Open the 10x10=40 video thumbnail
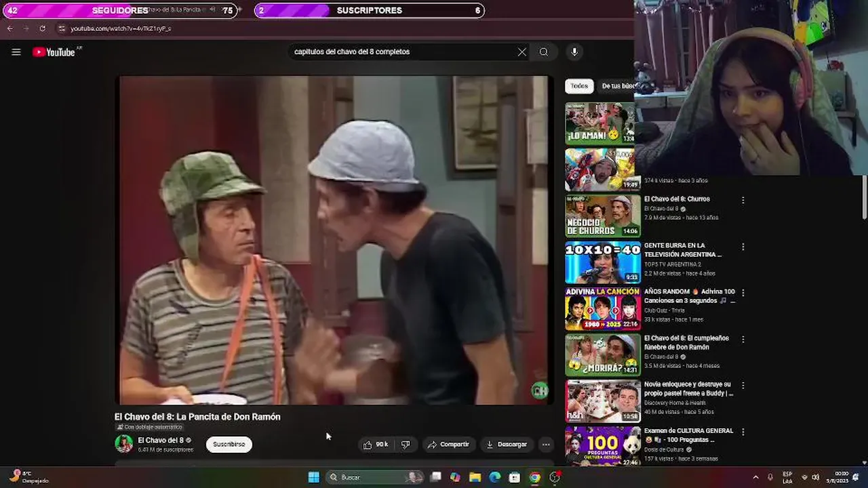This screenshot has width=868, height=488. coord(602,262)
